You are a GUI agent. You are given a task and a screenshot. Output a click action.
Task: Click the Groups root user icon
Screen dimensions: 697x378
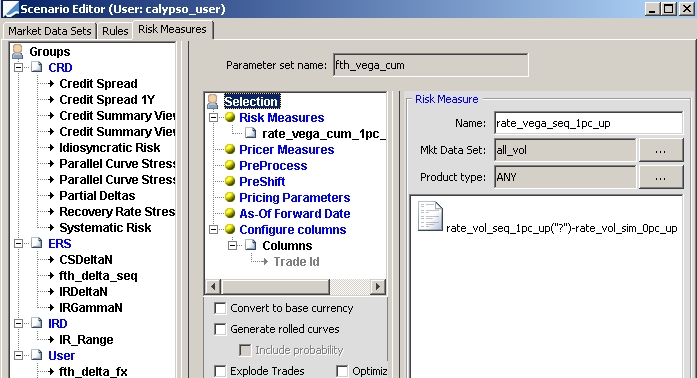pyautogui.click(x=18, y=52)
